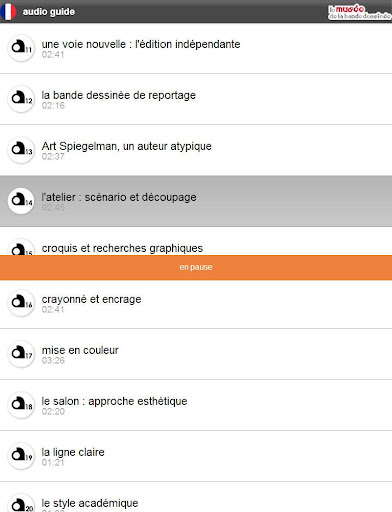Tap audio icon number 13
Image resolution: width=392 pixels, height=512 pixels.
[x=21, y=150]
